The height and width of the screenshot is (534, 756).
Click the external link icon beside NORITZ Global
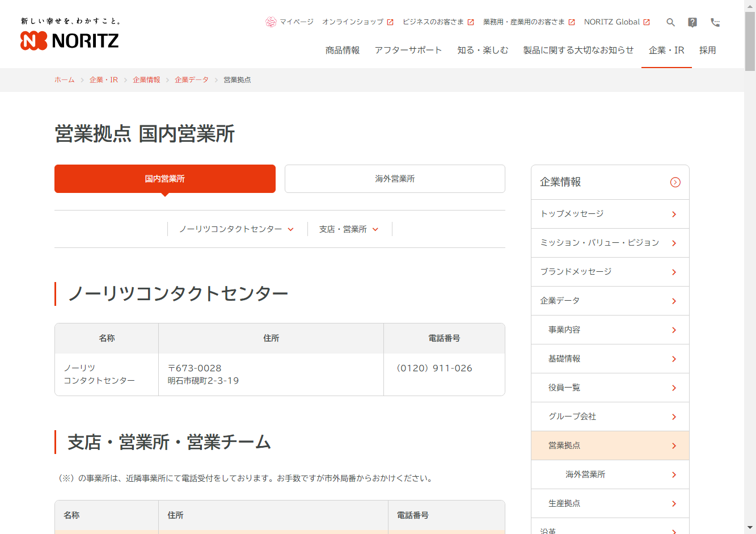(647, 22)
